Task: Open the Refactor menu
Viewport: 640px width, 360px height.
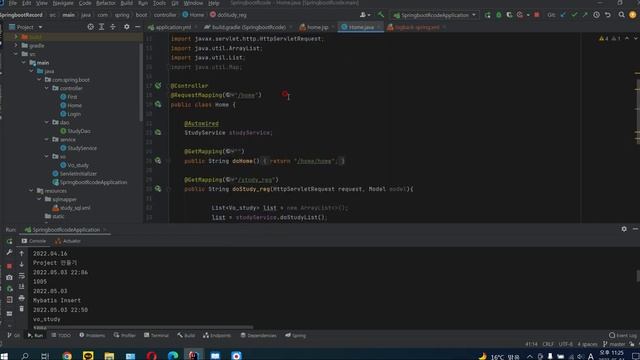Action: coord(106,3)
